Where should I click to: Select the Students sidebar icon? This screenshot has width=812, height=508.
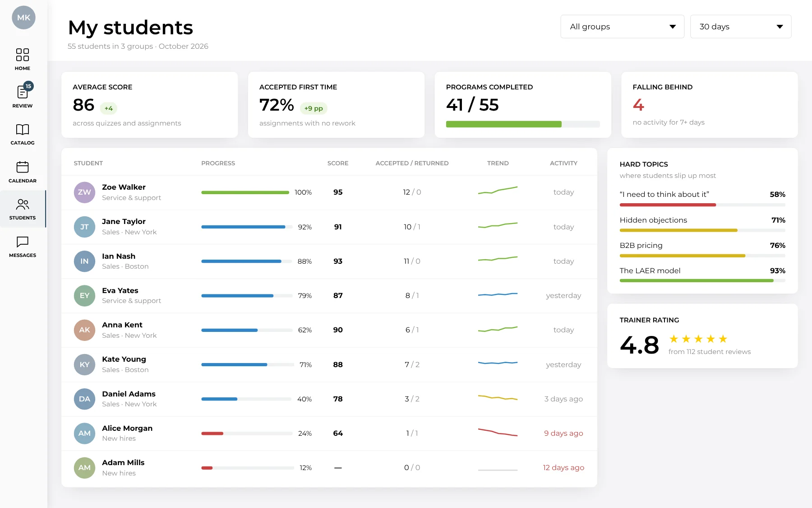point(23,205)
